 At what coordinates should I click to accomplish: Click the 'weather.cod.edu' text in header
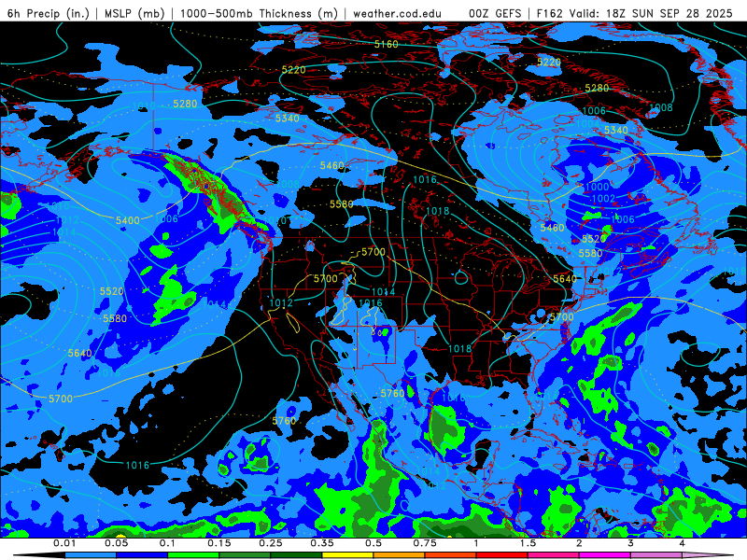(398, 13)
